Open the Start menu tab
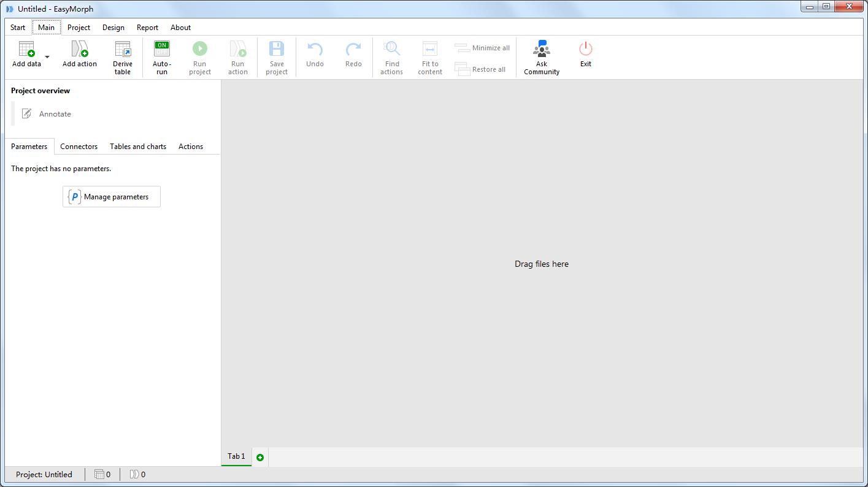The image size is (868, 487). point(18,28)
